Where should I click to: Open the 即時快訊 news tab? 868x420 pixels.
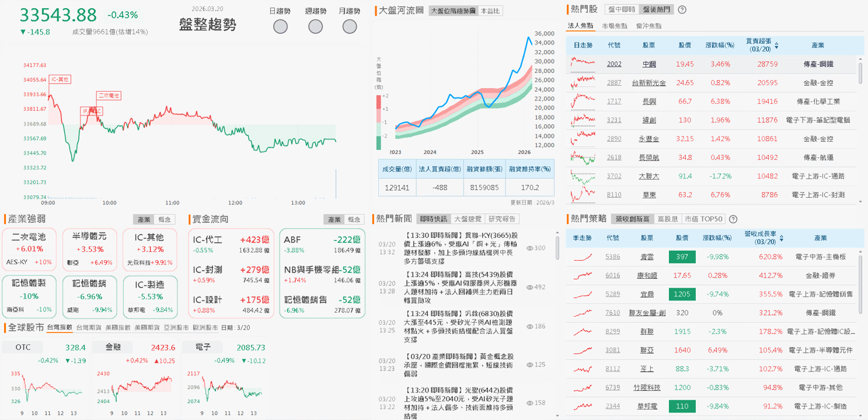point(433,219)
